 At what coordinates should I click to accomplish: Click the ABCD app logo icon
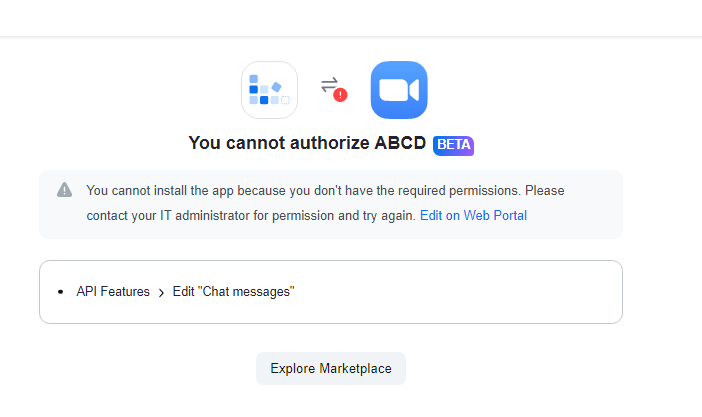270,90
